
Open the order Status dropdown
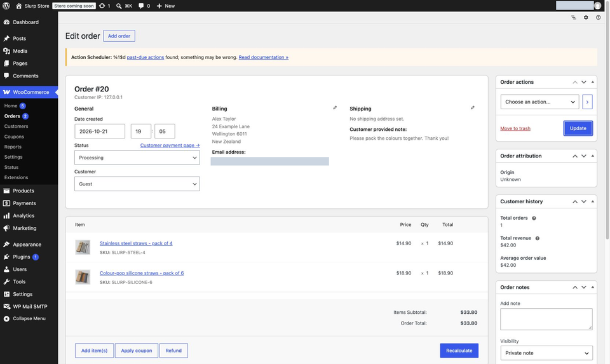click(137, 158)
